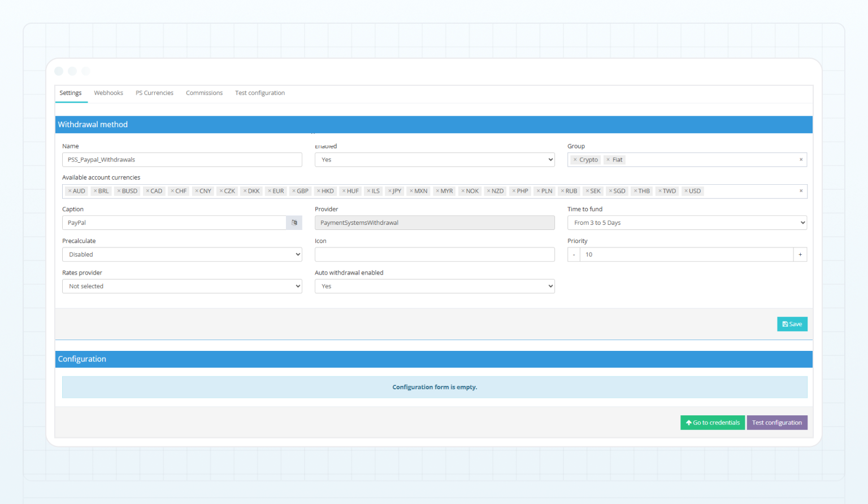
Task: Remove the PHP currency tag
Action: [514, 191]
